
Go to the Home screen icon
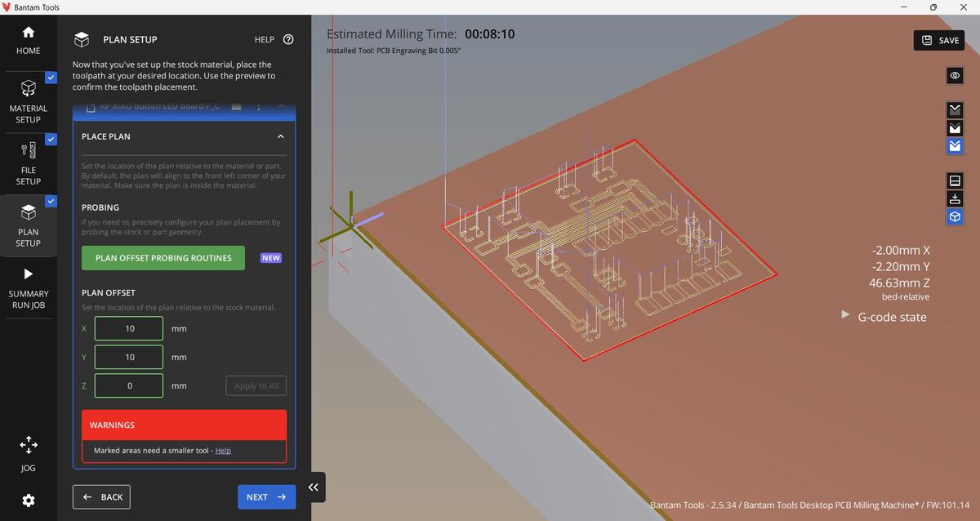coord(29,33)
